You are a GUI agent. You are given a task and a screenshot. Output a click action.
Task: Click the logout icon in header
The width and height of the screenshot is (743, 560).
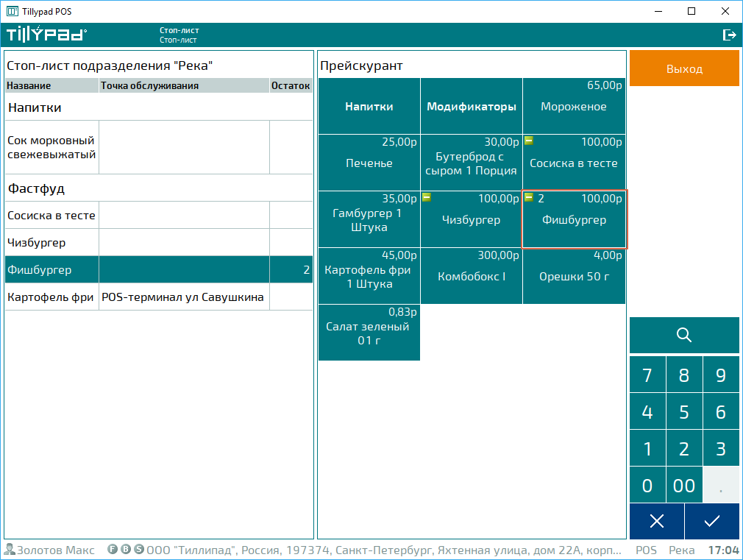tap(729, 35)
